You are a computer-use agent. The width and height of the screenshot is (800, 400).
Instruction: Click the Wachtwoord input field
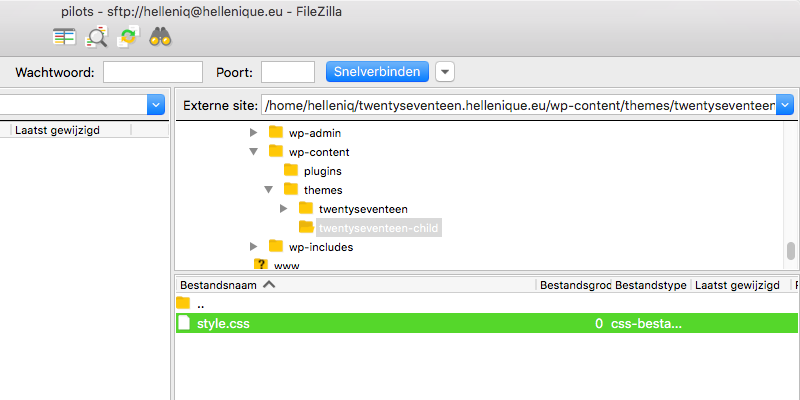(153, 72)
